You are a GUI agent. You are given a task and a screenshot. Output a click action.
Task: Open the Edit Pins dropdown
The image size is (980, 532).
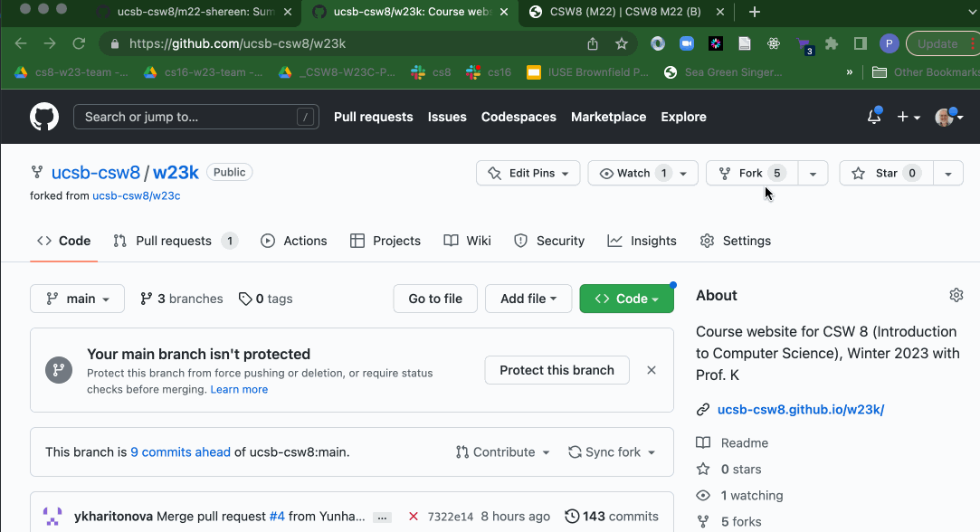point(528,173)
